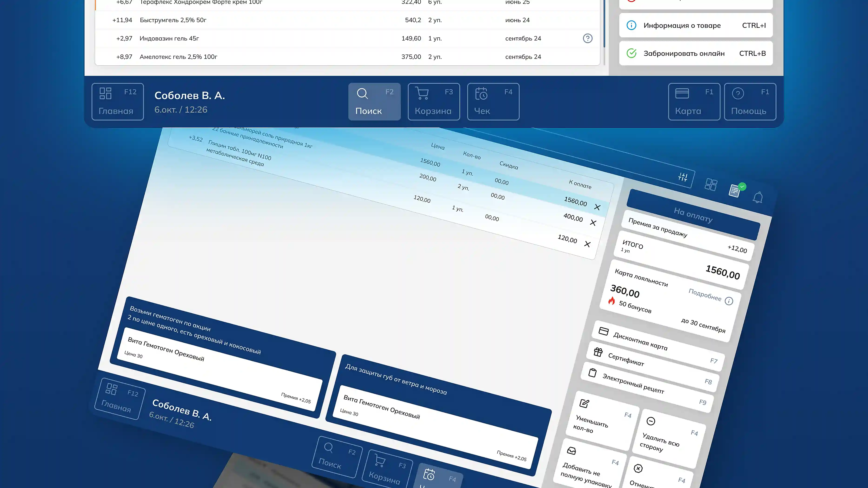Click blue info icon beside Информация о товаре
Image resolution: width=868 pixels, height=488 pixels.
[631, 25]
